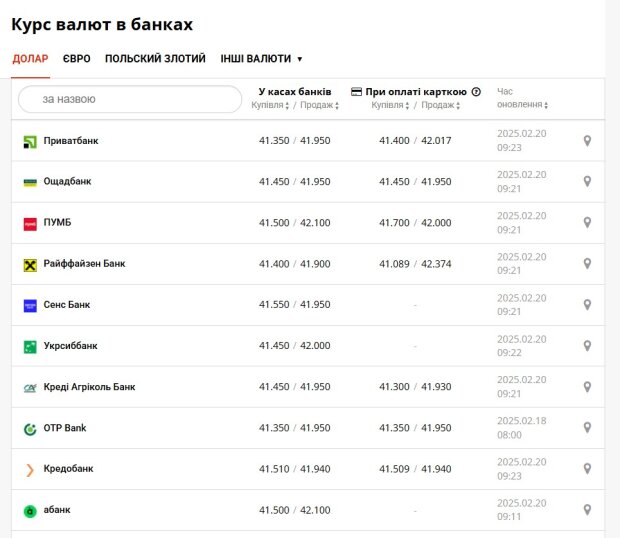Sort by cash desk Продаж rate
Viewport: 620px width, 538px height.
[x=319, y=105]
